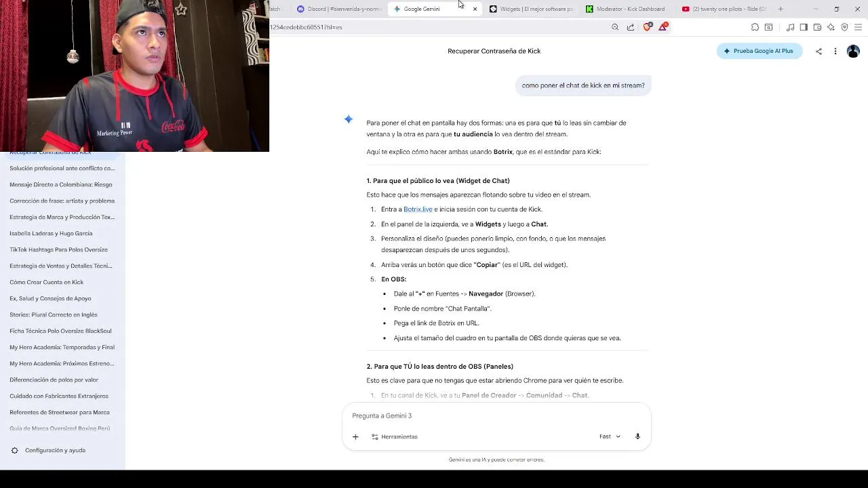Open chat Solución profesional ante conflicto
The height and width of the screenshot is (488, 868).
point(62,168)
